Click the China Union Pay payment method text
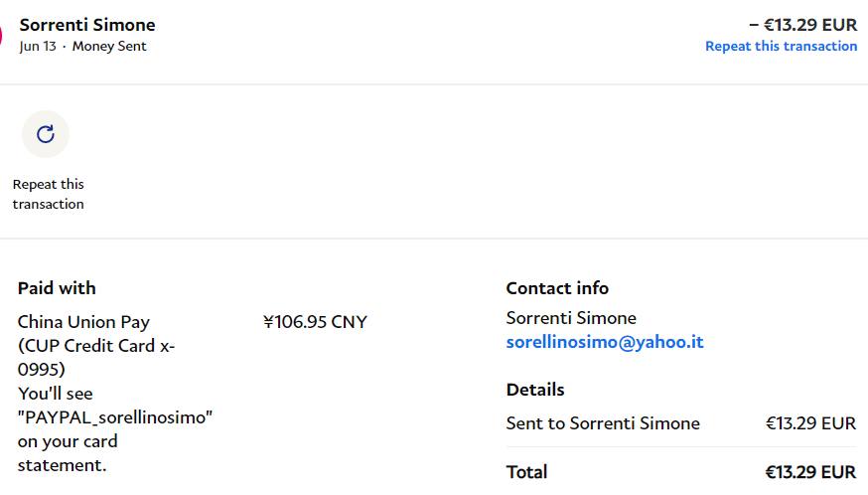868x495 pixels. [x=83, y=322]
